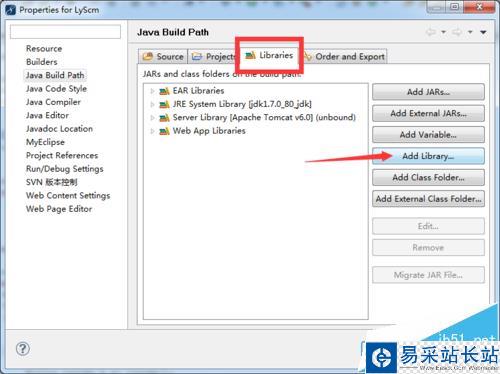Expand the JRE System Library node
Image resolution: width=500 pixels, height=374 pixels.
pyautogui.click(x=152, y=104)
